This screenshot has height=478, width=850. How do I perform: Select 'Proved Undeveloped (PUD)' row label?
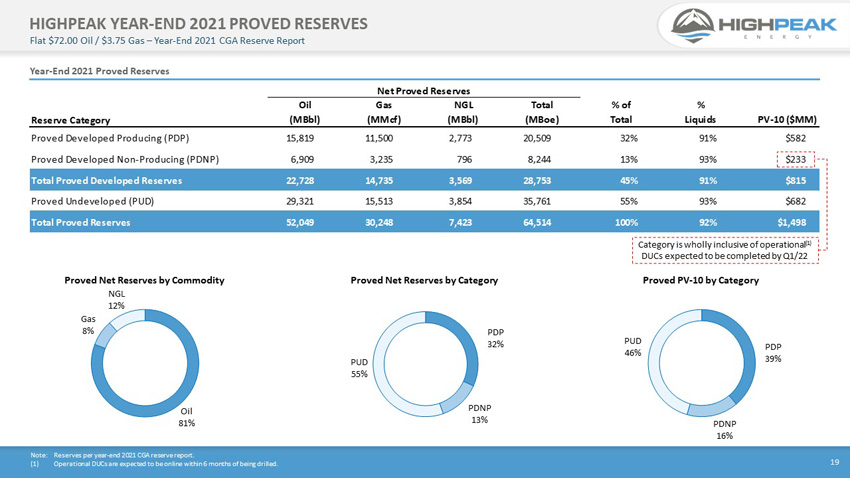tap(93, 201)
